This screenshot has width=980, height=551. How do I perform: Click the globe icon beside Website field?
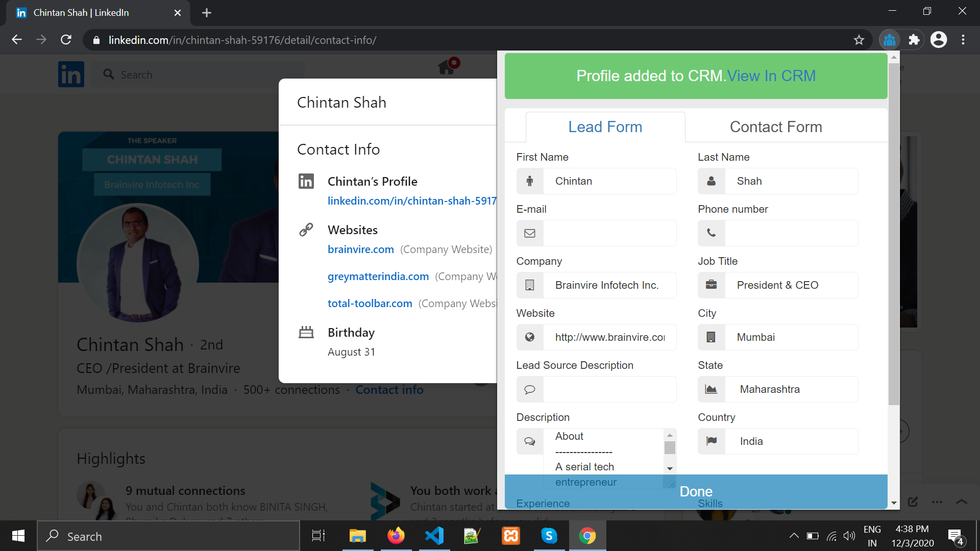tap(530, 337)
